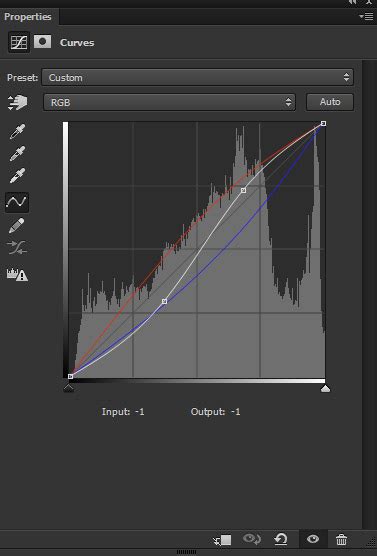Pick the black point eyedropper
377x556 pixels.
[x=17, y=132]
